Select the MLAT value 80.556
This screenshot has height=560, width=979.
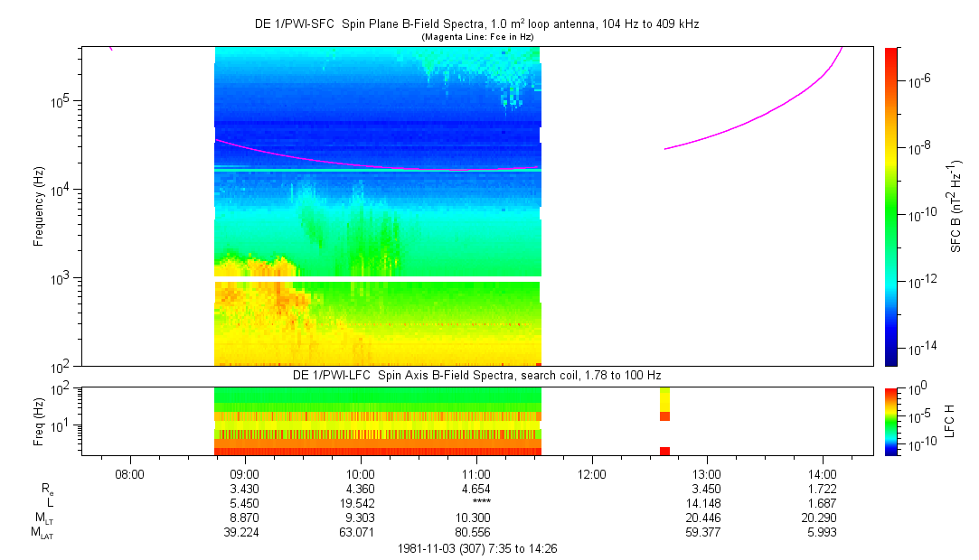click(476, 533)
